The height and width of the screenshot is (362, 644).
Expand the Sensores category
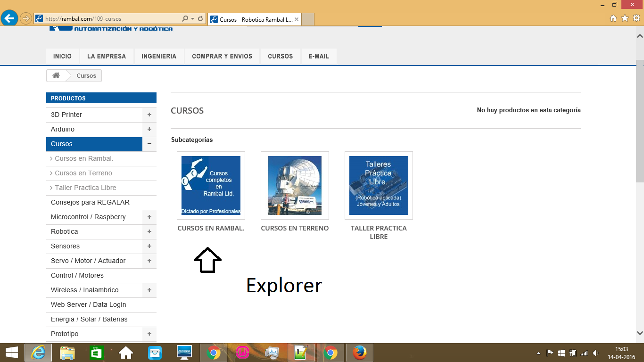(x=149, y=246)
